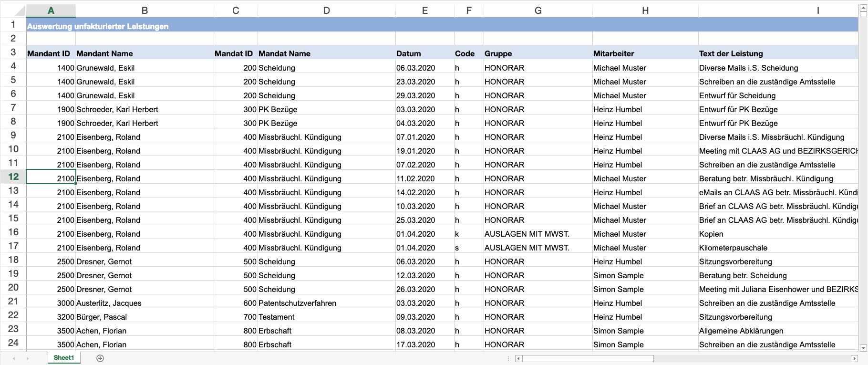Select column B header

pyautogui.click(x=145, y=10)
